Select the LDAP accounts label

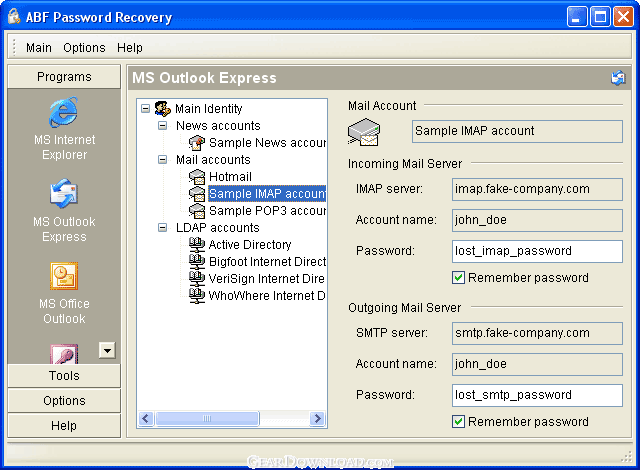click(x=218, y=228)
